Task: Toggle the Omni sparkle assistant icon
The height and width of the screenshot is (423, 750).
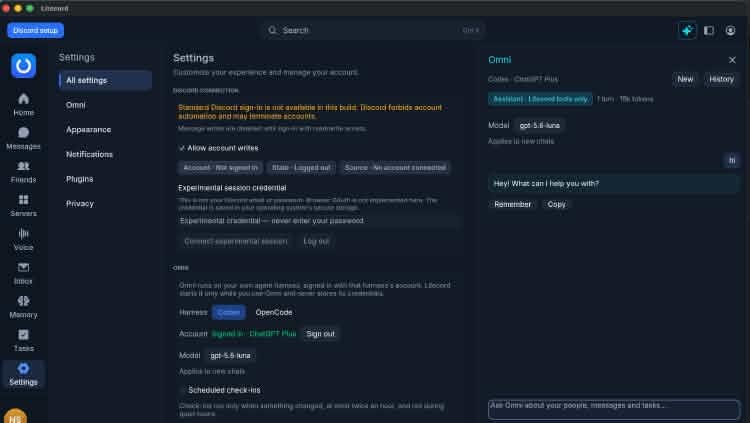Action: (687, 30)
